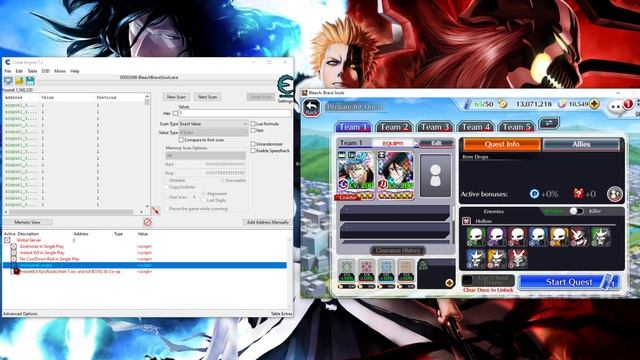This screenshot has width=640, height=360.
Task: Activate the Godmode in Single Play script
Action: click(13, 247)
